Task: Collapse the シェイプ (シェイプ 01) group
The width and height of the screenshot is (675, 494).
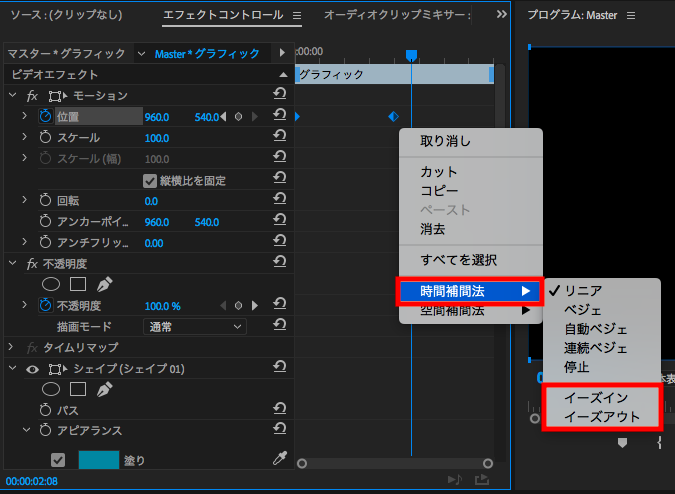Action: (12, 368)
